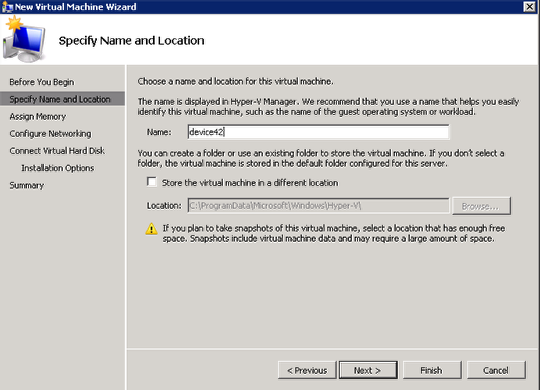The image size is (540, 390).
Task: Click the yellow warning triangle icon
Action: click(x=151, y=229)
